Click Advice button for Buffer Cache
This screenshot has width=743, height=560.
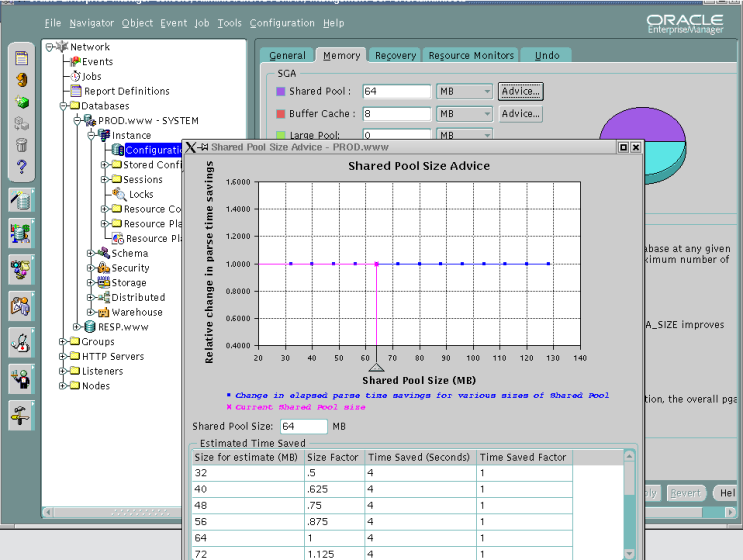pyautogui.click(x=520, y=114)
